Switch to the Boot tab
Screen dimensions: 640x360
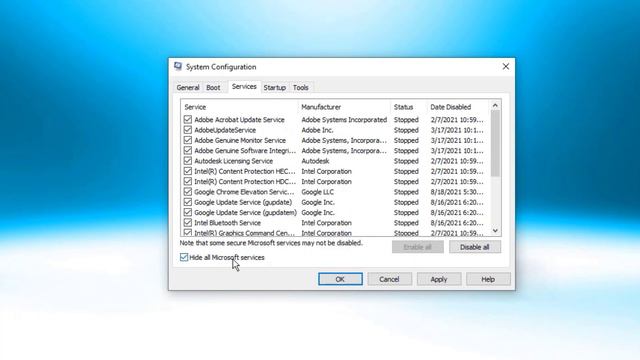tap(213, 87)
